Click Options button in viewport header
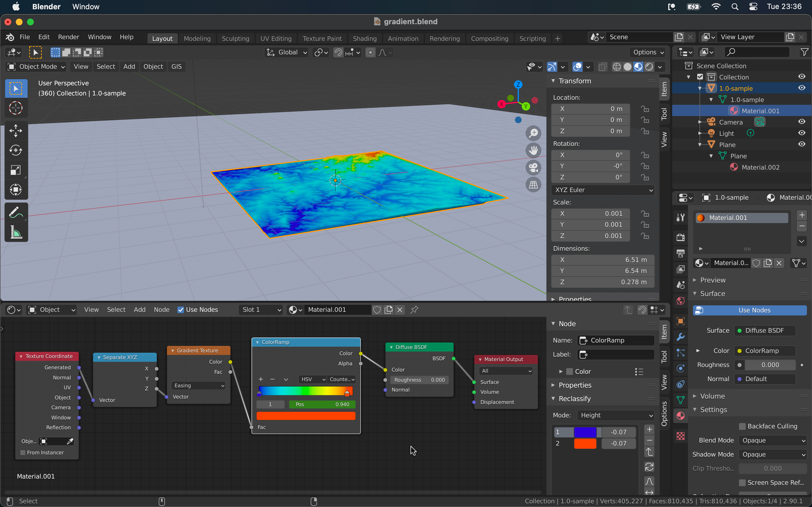The image size is (812, 507). [x=648, y=52]
